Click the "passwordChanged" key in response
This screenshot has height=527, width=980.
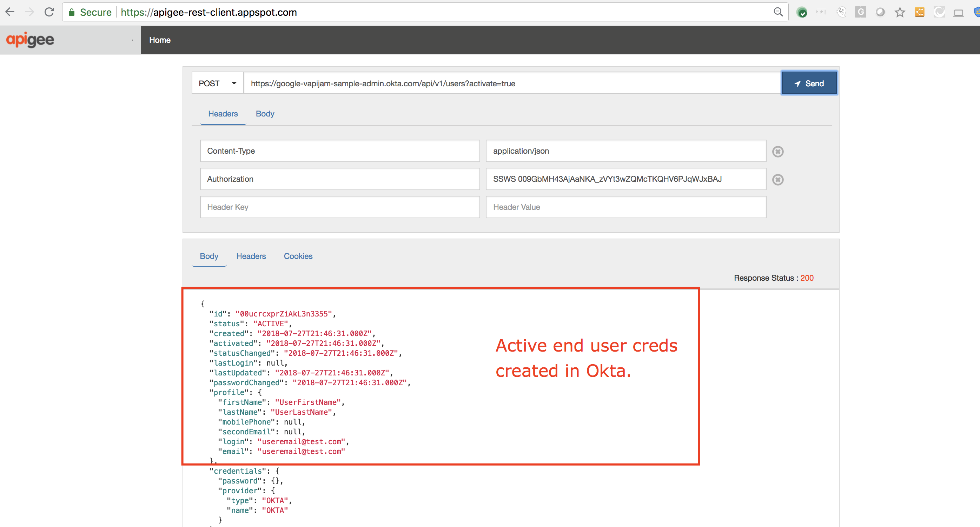[x=246, y=382]
